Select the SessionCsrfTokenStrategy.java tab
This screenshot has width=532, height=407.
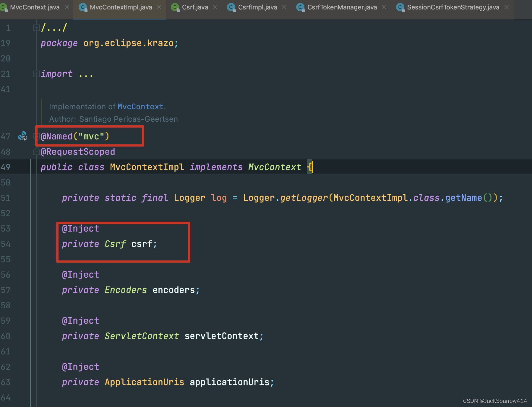click(453, 7)
